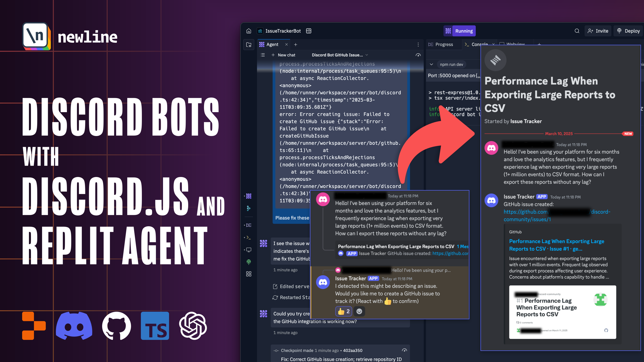Start a New chat
Screen dimensions: 644x362
point(283,55)
